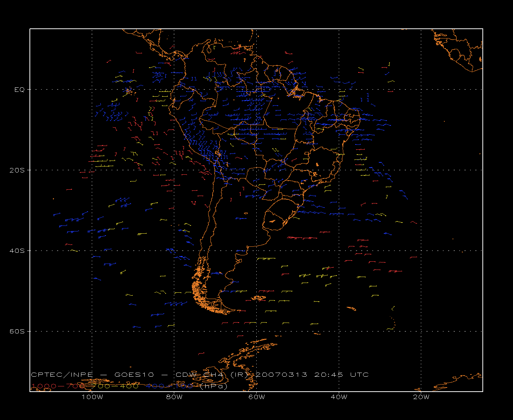This screenshot has width=513, height=420.
Task: Click the "CPTEC/INPE" caption text
Action: point(62,375)
